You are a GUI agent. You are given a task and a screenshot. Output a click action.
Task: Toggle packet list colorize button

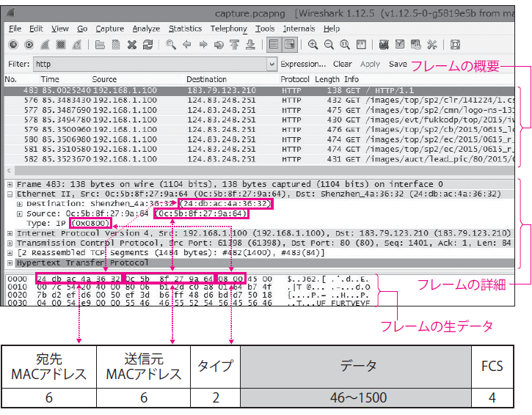point(274,45)
